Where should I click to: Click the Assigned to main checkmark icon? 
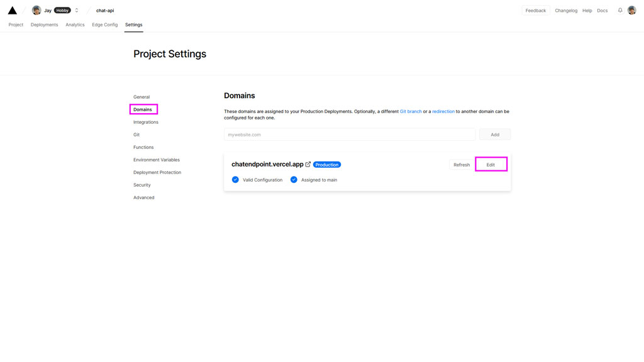click(294, 180)
